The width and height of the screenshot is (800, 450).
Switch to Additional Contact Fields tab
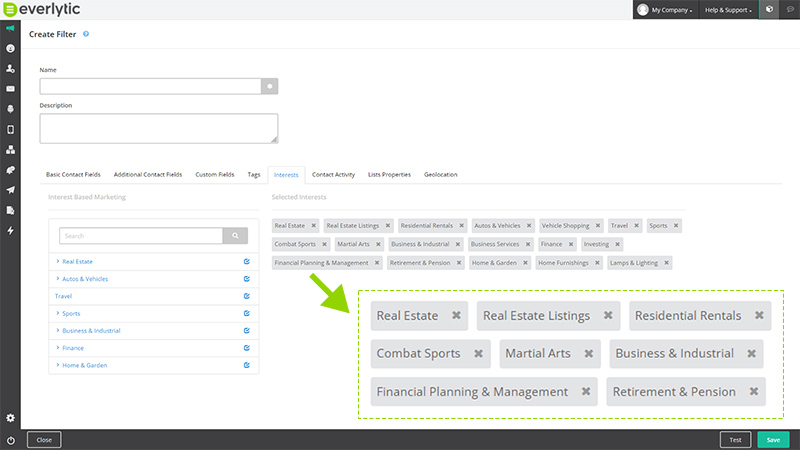point(147,174)
